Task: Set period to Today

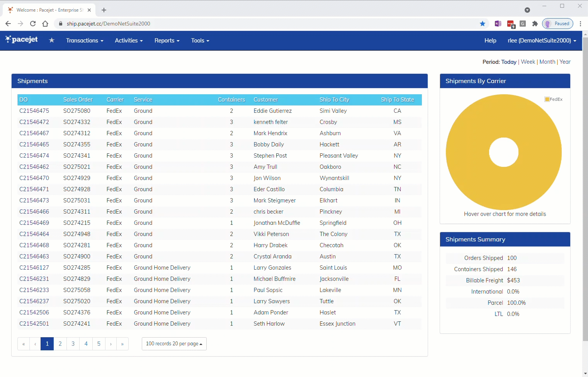Action: pos(509,62)
